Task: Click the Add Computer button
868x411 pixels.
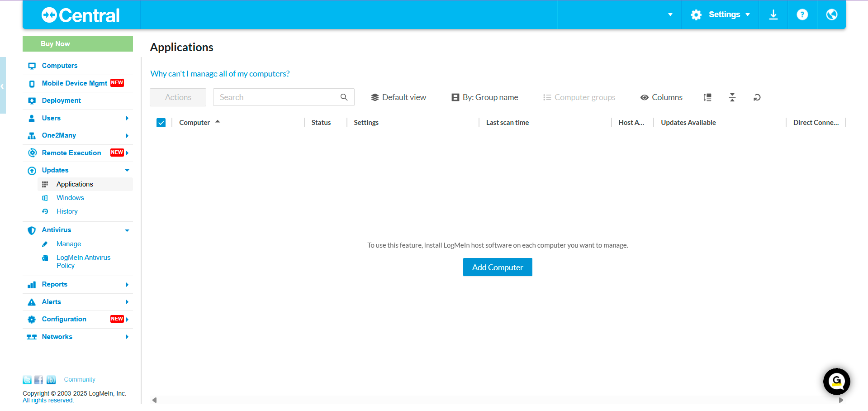Action: [498, 267]
